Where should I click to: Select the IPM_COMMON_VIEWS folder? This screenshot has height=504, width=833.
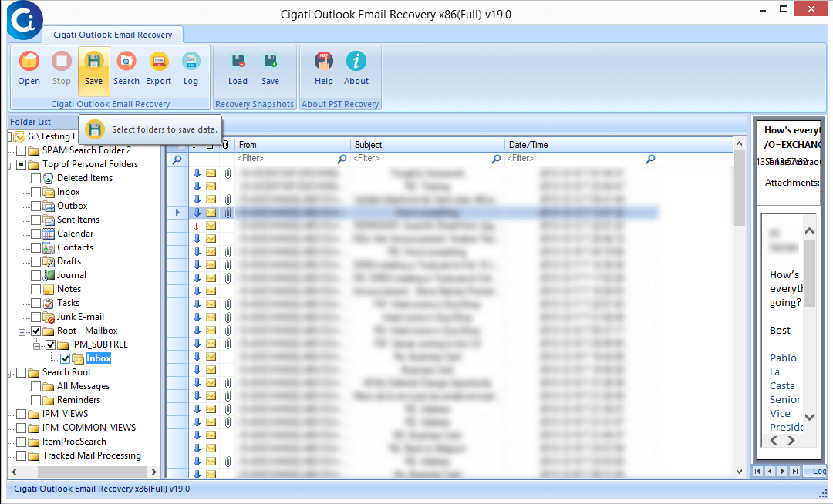(89, 428)
